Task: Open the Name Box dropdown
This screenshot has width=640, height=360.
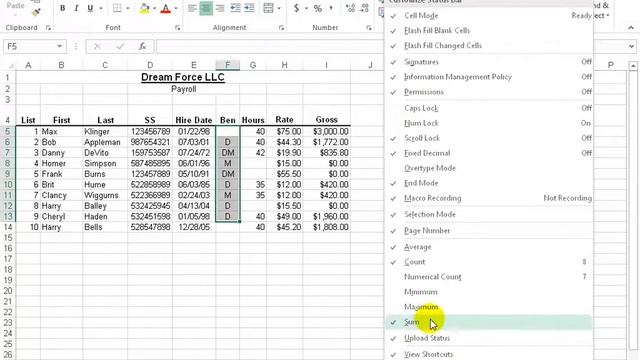Action: pyautogui.click(x=60, y=46)
